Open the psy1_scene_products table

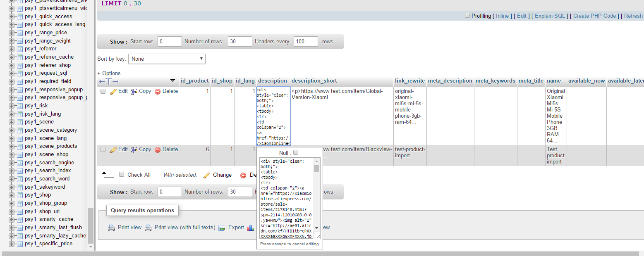tap(51, 146)
